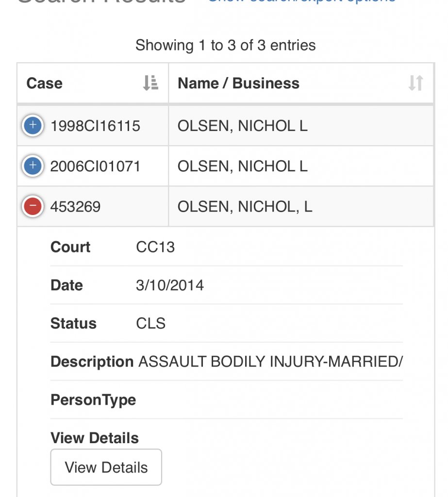Select case number 1998CI16115 text

pos(95,126)
